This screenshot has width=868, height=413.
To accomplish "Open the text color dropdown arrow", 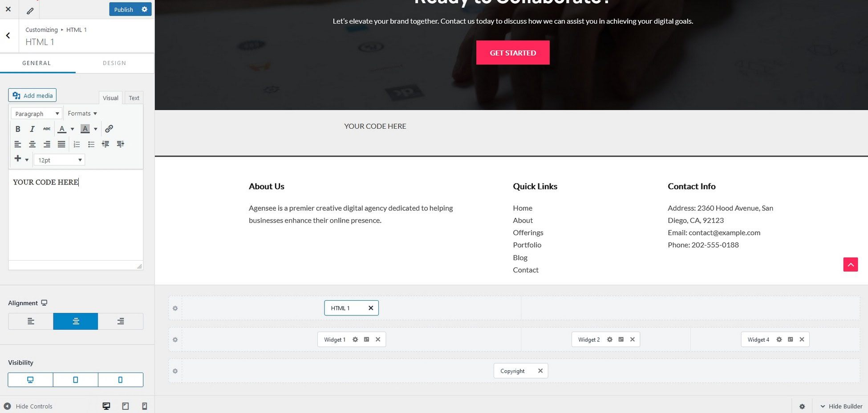I will click(72, 129).
